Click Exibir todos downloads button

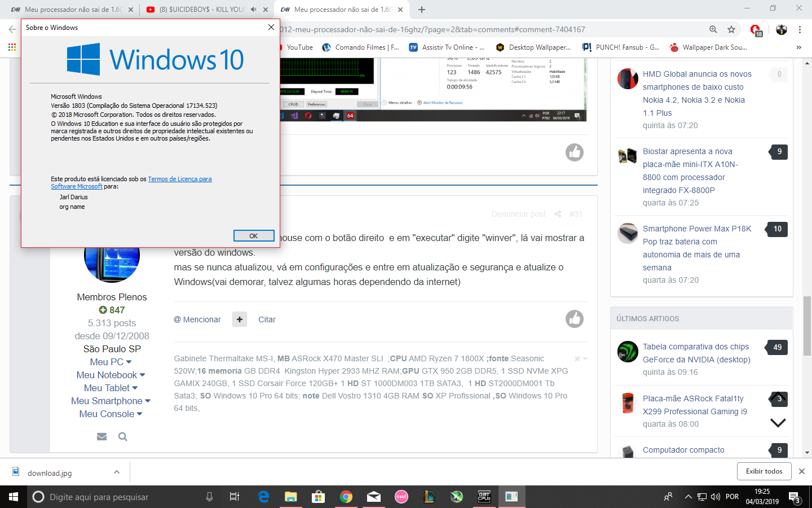coord(764,471)
